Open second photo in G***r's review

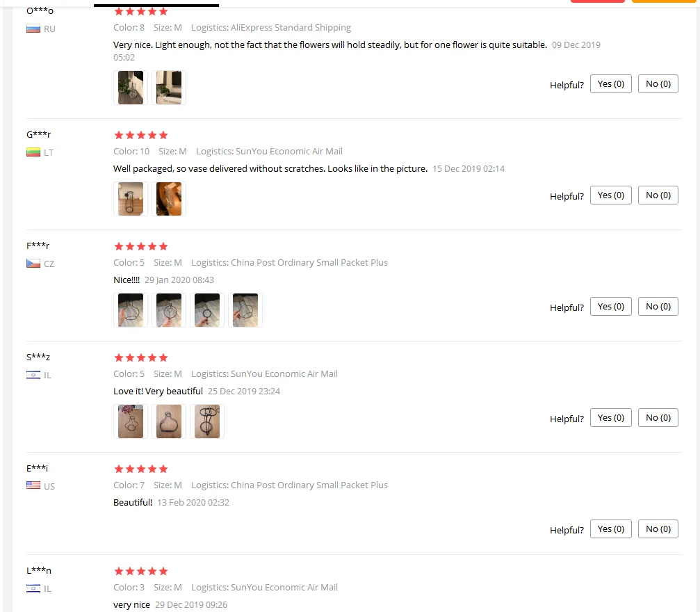point(169,199)
